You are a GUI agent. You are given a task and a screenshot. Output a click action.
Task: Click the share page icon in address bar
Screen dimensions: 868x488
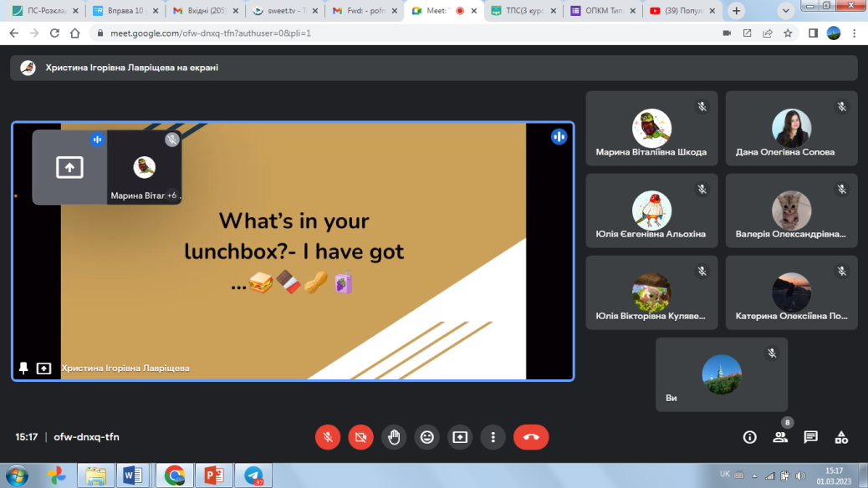(768, 33)
